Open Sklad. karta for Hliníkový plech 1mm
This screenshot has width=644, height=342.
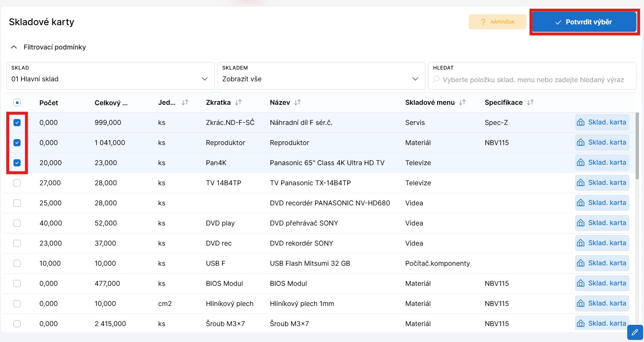pyautogui.click(x=602, y=303)
